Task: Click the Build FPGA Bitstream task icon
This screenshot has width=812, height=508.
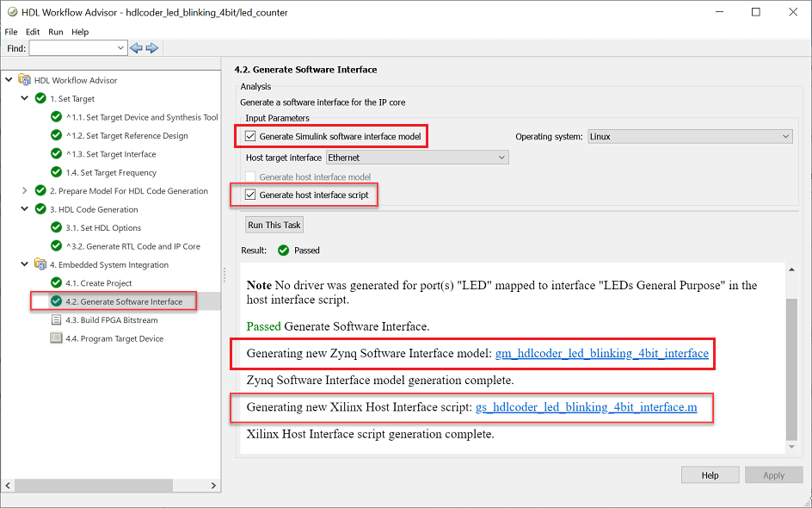Action: pyautogui.click(x=57, y=320)
